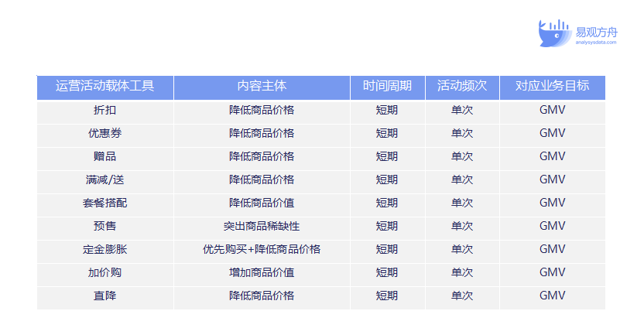Image resolution: width=644 pixels, height=335 pixels.
Task: Click 短期 in the 加价购 row
Action: pos(387,272)
